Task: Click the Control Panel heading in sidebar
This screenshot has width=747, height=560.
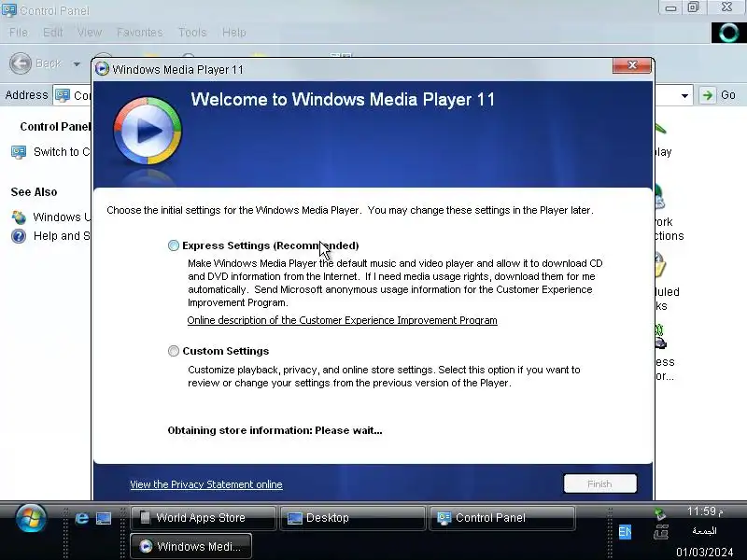Action: 55,127
